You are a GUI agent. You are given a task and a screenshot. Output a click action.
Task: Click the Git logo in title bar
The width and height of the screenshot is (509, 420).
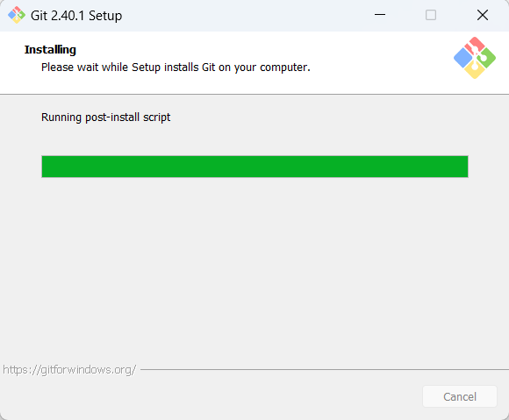17,15
